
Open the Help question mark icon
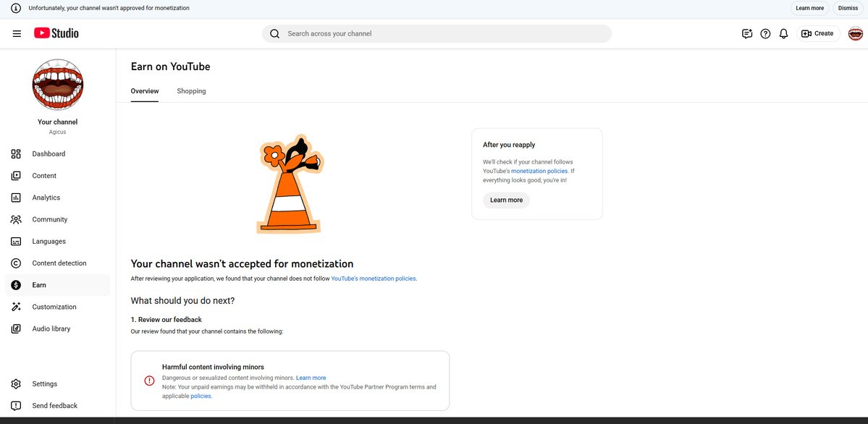tap(765, 34)
